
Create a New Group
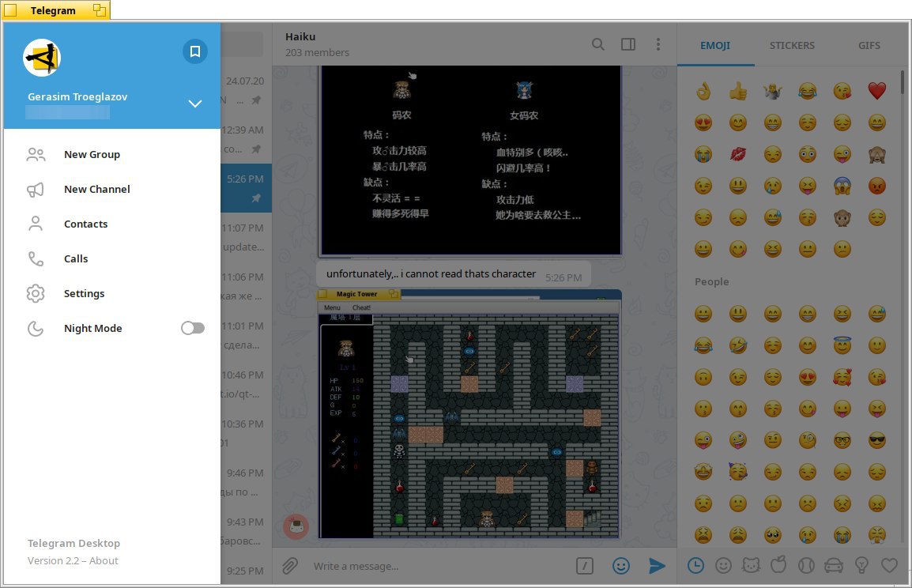[x=112, y=154]
